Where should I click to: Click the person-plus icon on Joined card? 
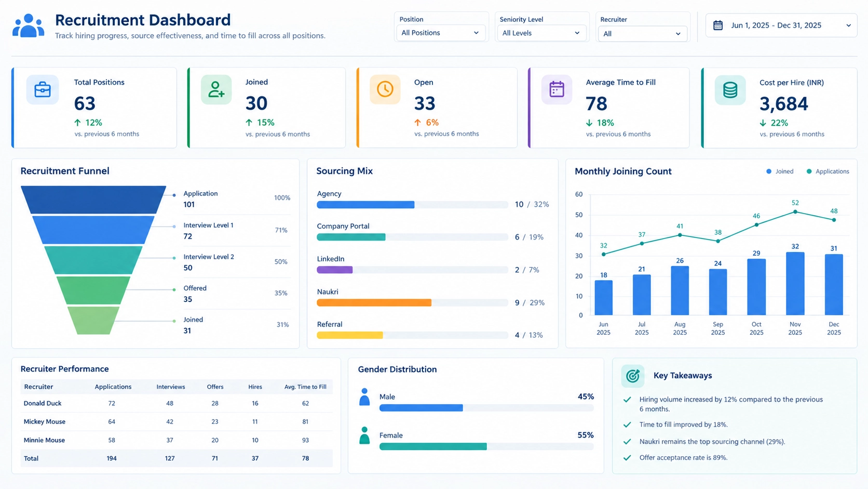[216, 90]
